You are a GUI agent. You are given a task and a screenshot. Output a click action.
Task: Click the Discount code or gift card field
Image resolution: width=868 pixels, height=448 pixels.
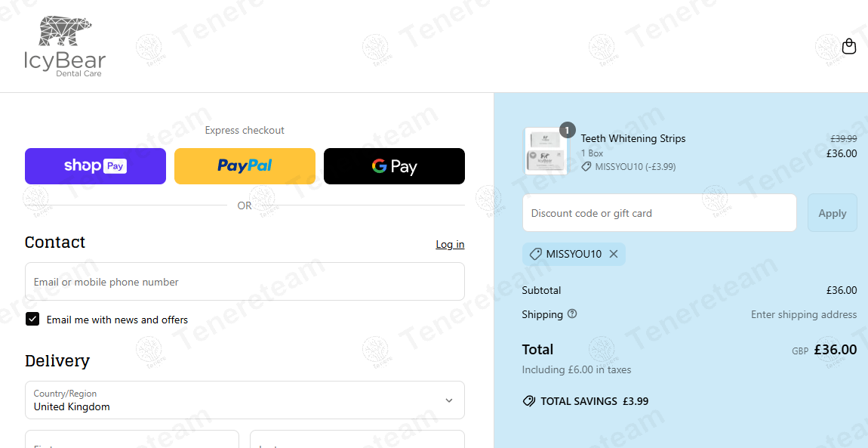coord(660,212)
